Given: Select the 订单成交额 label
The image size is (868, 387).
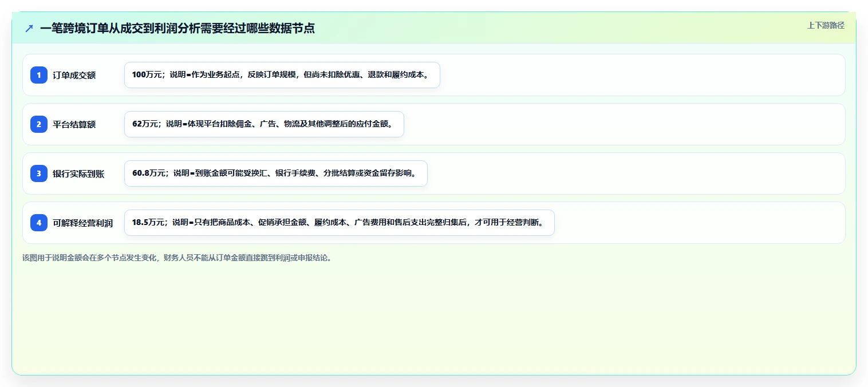Looking at the screenshot, I should pyautogui.click(x=74, y=75).
